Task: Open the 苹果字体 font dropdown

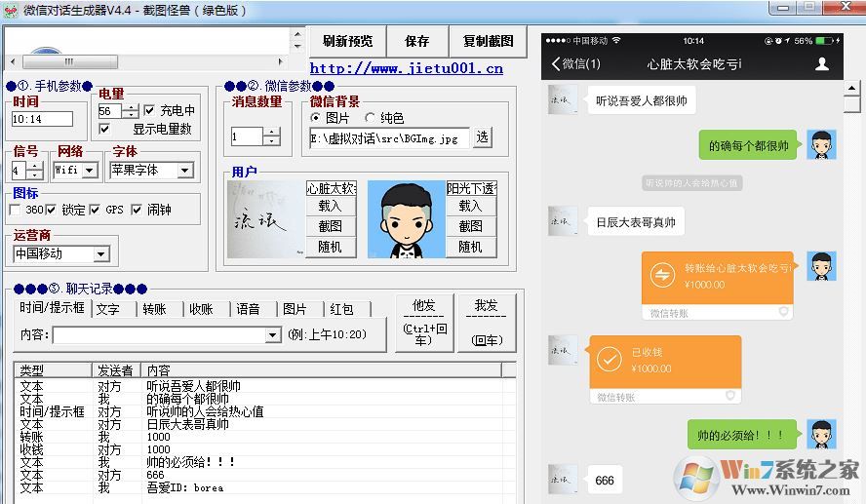Action: click(x=185, y=170)
